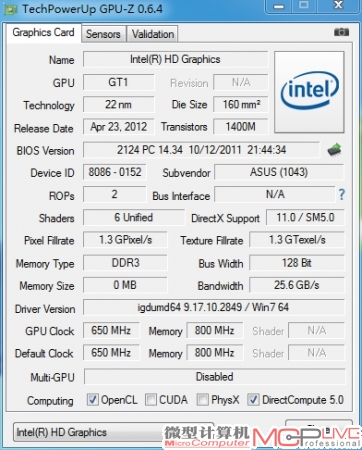This screenshot has height=450, width=362.
Task: Click the Technology field 22 nm
Action: point(118,105)
